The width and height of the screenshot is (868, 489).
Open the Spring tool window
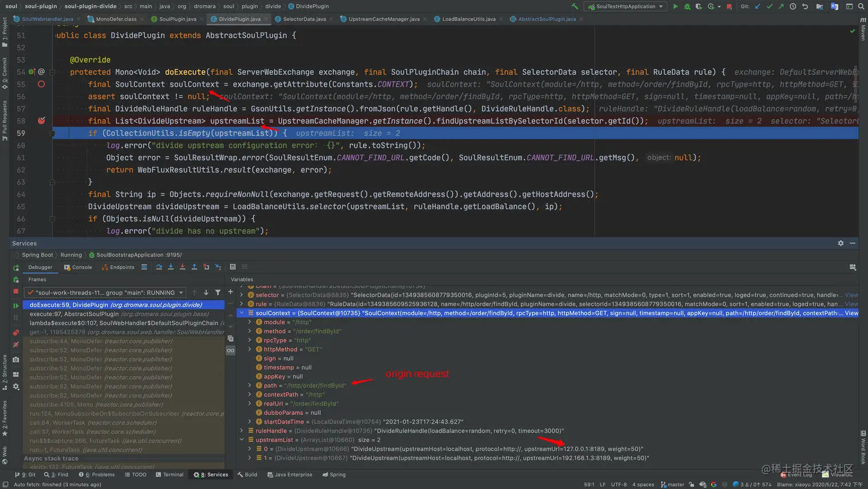[x=334, y=475]
